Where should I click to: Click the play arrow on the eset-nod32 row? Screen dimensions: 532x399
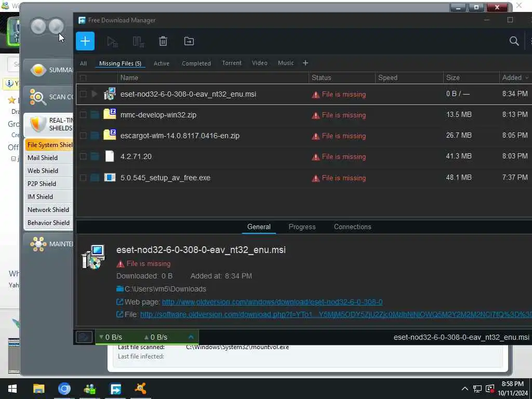point(95,94)
